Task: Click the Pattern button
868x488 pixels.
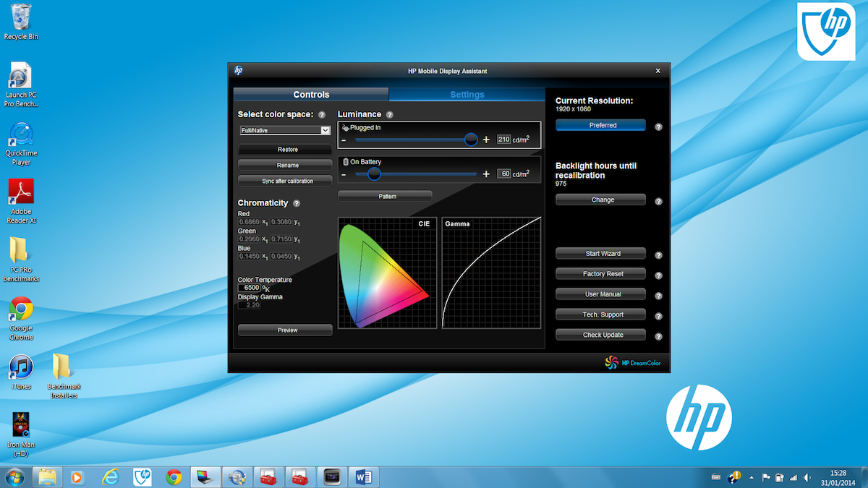Action: coord(387,196)
